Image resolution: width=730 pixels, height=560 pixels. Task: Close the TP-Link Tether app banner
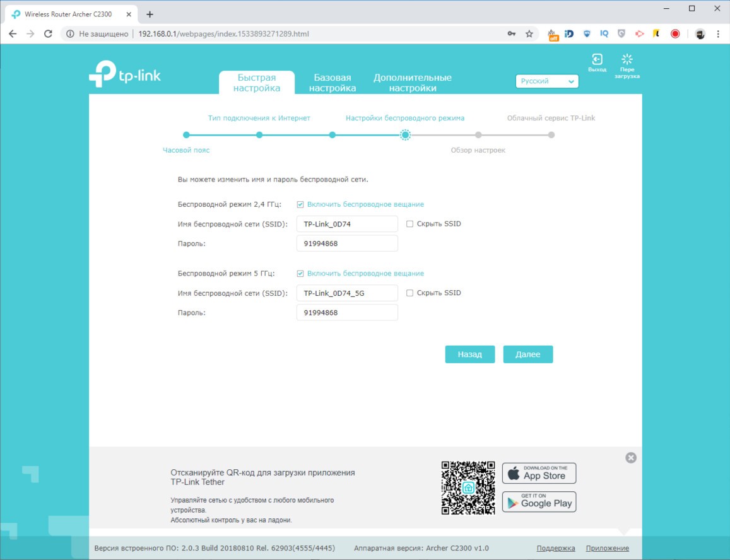pos(631,458)
